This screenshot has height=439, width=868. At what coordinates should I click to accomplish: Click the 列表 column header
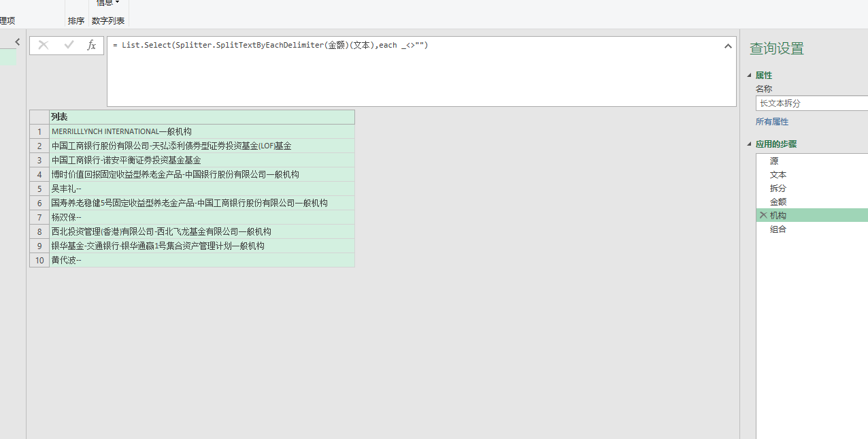coord(202,117)
